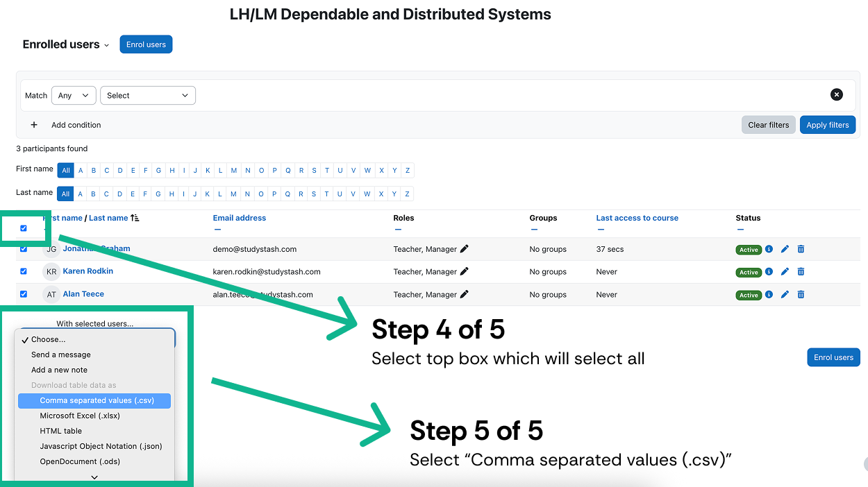Choose 'HTML table' download option
The width and height of the screenshot is (868, 487).
[94, 431]
